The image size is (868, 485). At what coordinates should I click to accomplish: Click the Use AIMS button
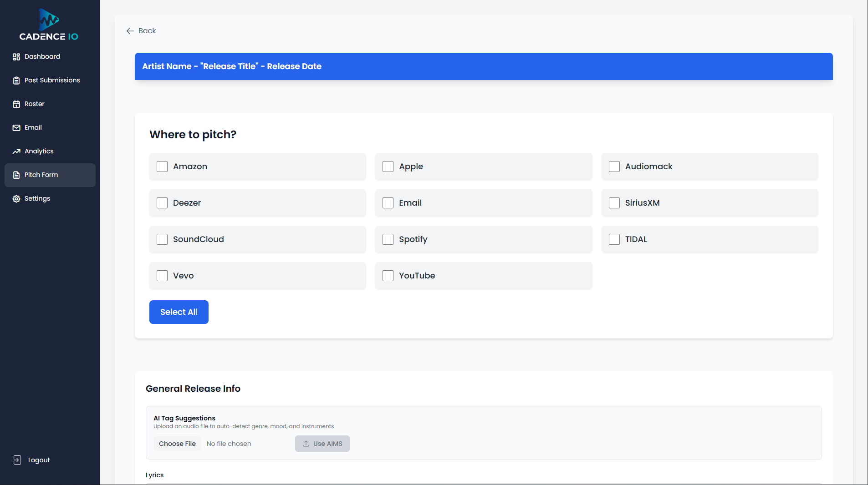[x=322, y=444]
